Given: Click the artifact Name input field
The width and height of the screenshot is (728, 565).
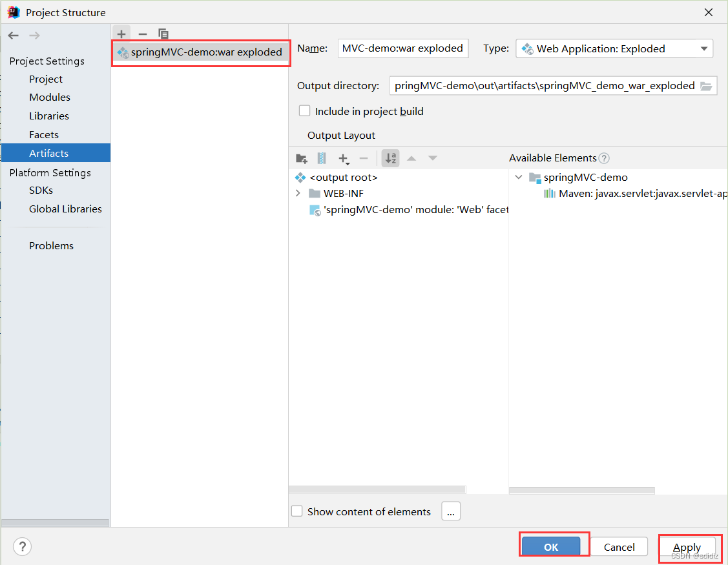Looking at the screenshot, I should [x=403, y=48].
